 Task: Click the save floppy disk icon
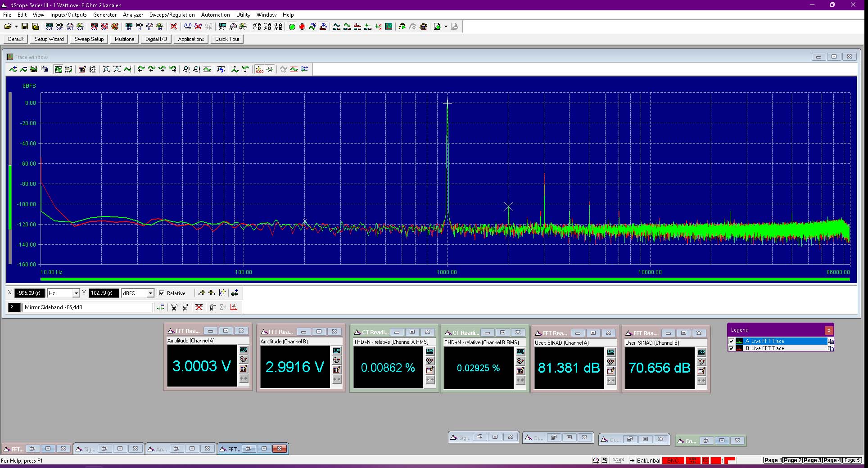coord(25,27)
